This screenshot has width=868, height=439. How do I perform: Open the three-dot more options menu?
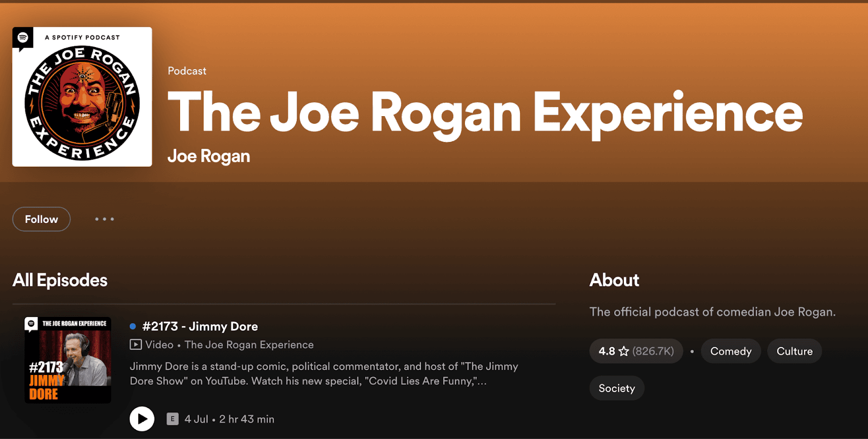click(x=105, y=219)
